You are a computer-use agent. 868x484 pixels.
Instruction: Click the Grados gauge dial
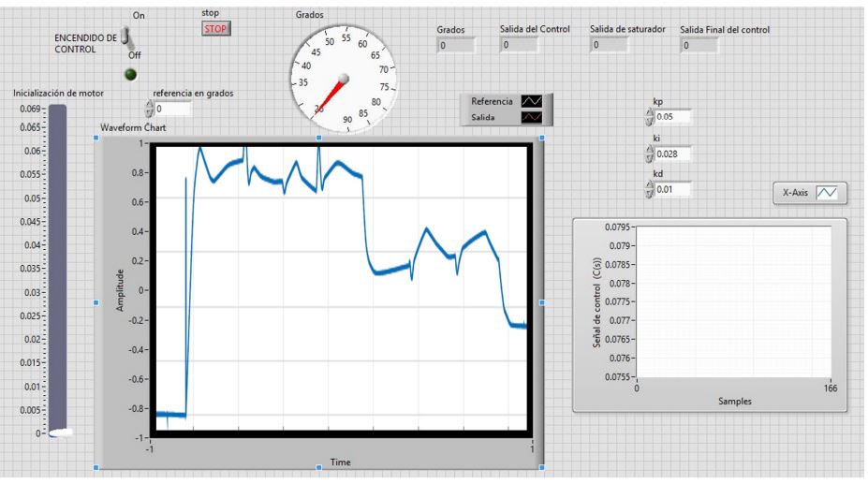344,78
